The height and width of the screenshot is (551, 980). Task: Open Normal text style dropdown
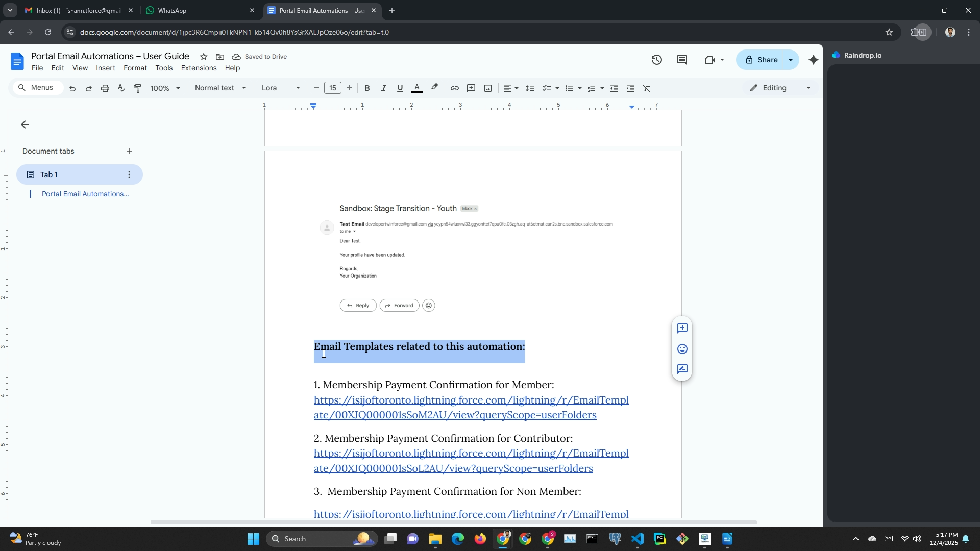[220, 88]
